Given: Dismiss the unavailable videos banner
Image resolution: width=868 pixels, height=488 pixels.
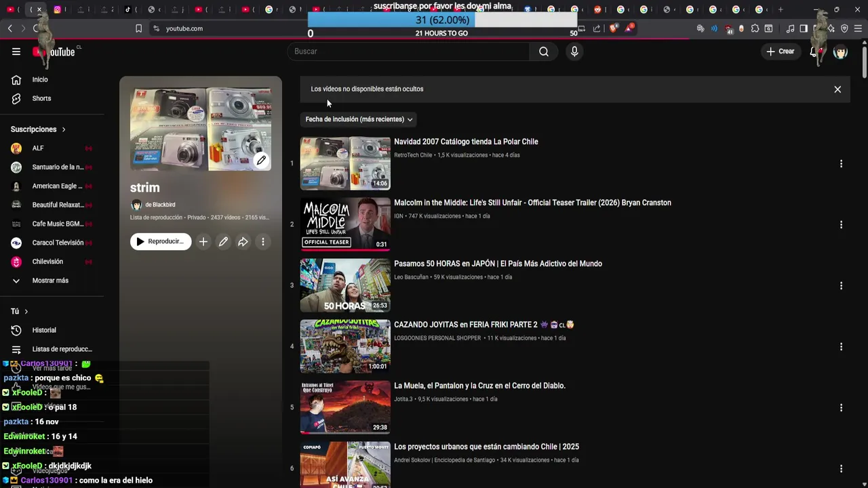Looking at the screenshot, I should tap(837, 89).
